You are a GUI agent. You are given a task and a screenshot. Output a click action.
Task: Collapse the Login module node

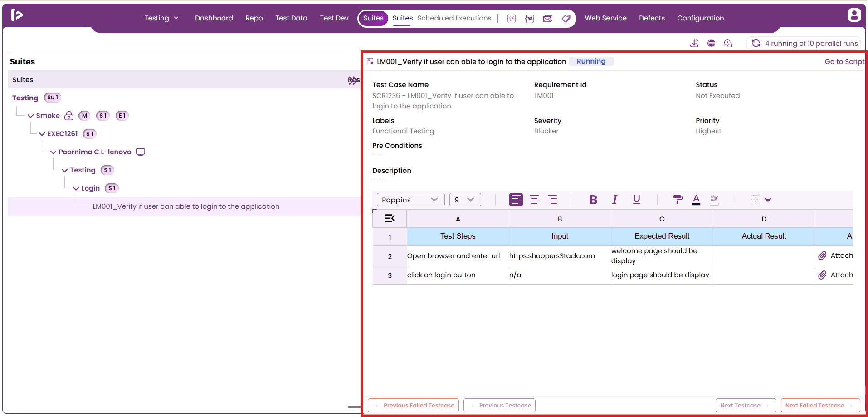(x=76, y=189)
